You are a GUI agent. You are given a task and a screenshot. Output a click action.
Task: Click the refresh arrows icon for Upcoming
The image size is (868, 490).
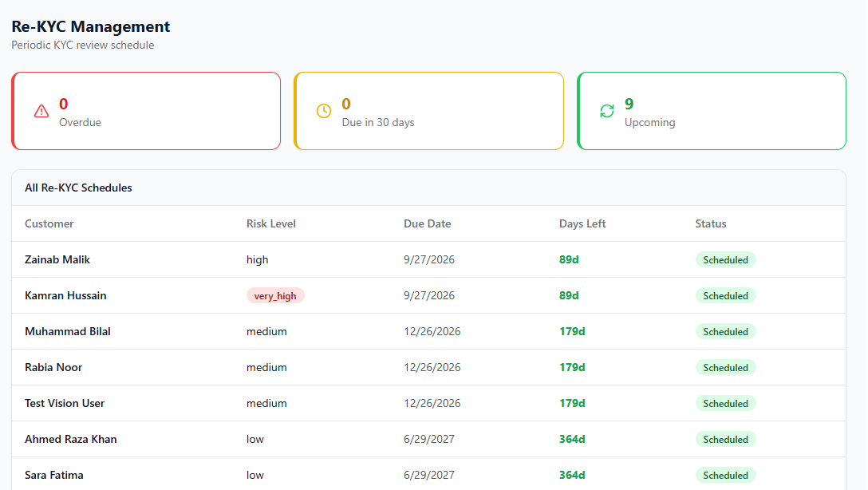pyautogui.click(x=606, y=111)
